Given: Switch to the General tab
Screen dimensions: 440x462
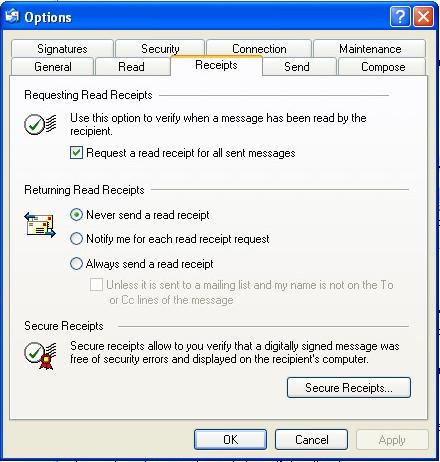Looking at the screenshot, I should tap(53, 67).
